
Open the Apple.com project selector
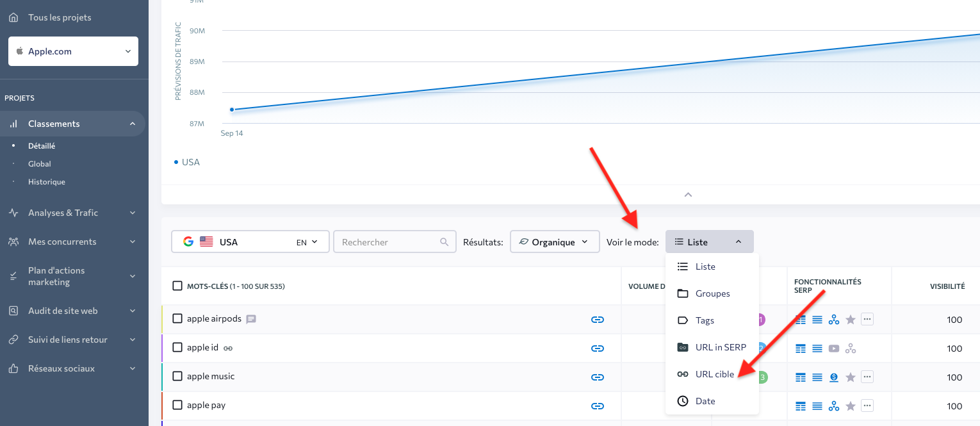click(x=73, y=51)
